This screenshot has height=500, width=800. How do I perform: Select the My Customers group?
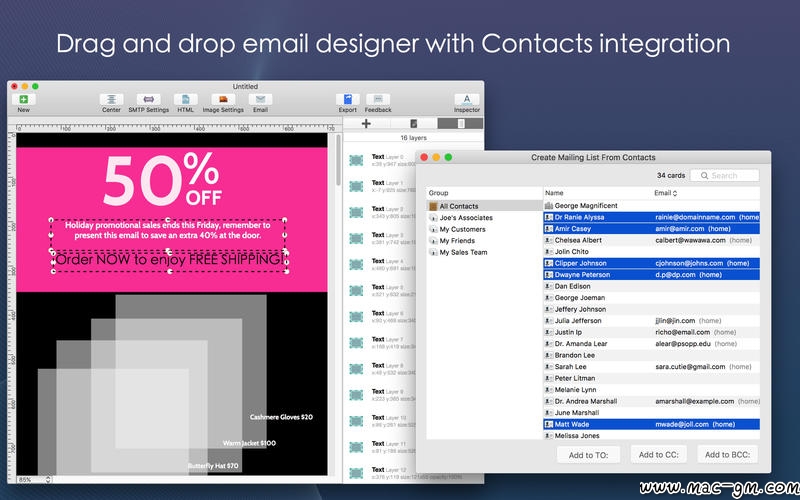(484, 230)
